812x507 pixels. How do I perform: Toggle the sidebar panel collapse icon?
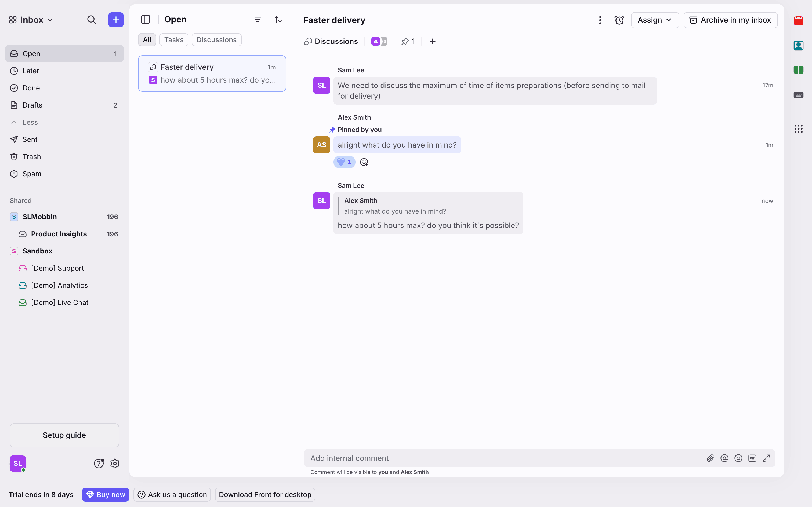point(145,19)
